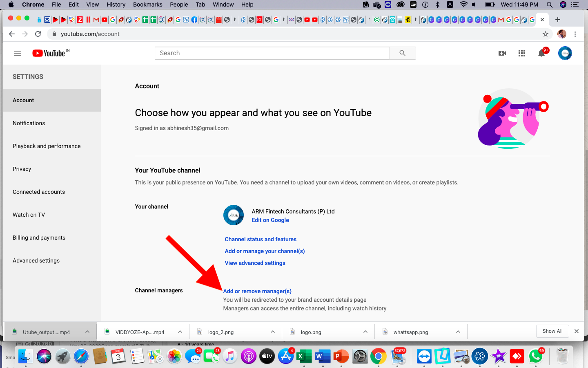The height and width of the screenshot is (368, 588).
Task: Expand options for logo_2.png download
Action: pos(273,332)
